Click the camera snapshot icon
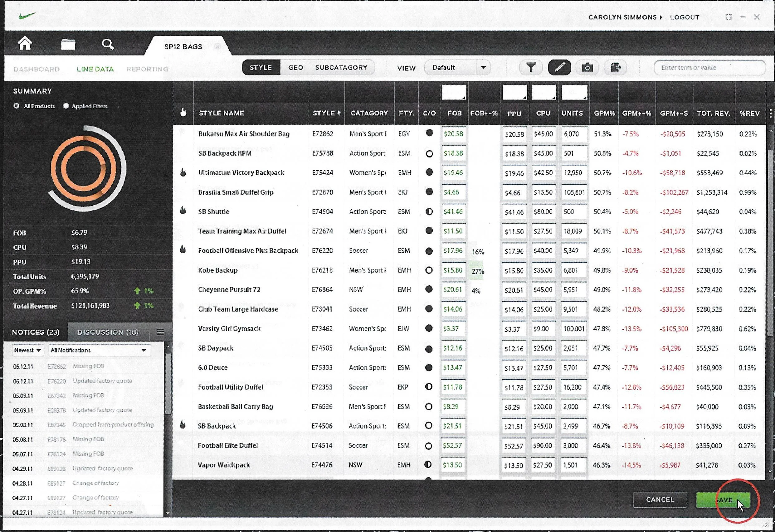 (x=587, y=68)
